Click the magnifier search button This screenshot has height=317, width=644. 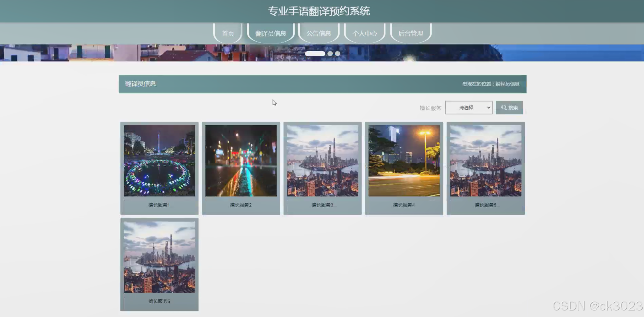[x=509, y=108]
